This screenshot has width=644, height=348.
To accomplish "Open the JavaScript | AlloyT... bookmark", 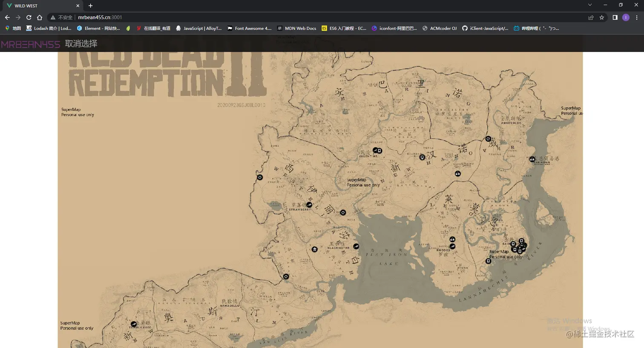I will click(x=199, y=28).
